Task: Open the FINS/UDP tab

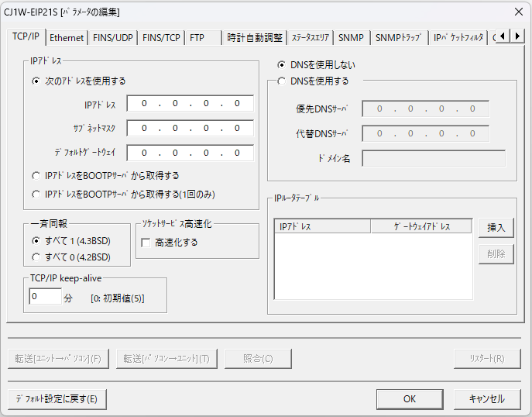Action: [x=112, y=38]
